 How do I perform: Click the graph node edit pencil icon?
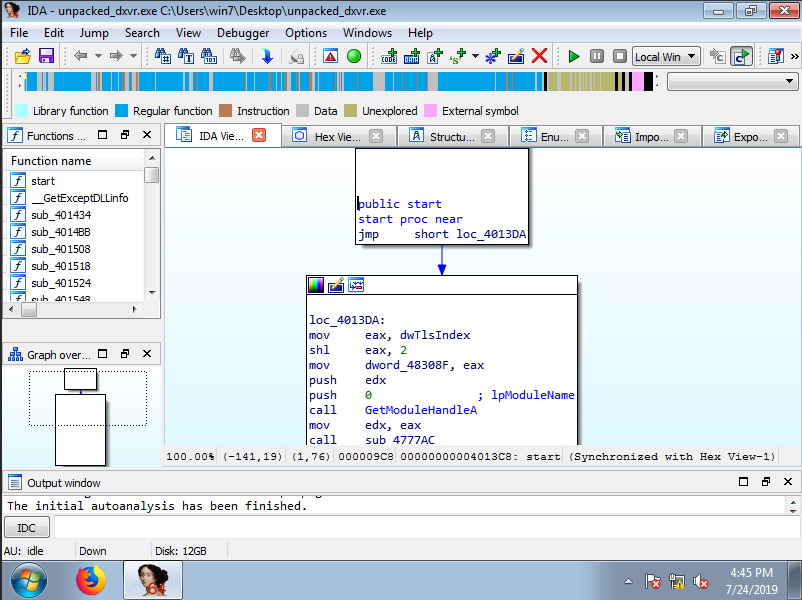(336, 285)
